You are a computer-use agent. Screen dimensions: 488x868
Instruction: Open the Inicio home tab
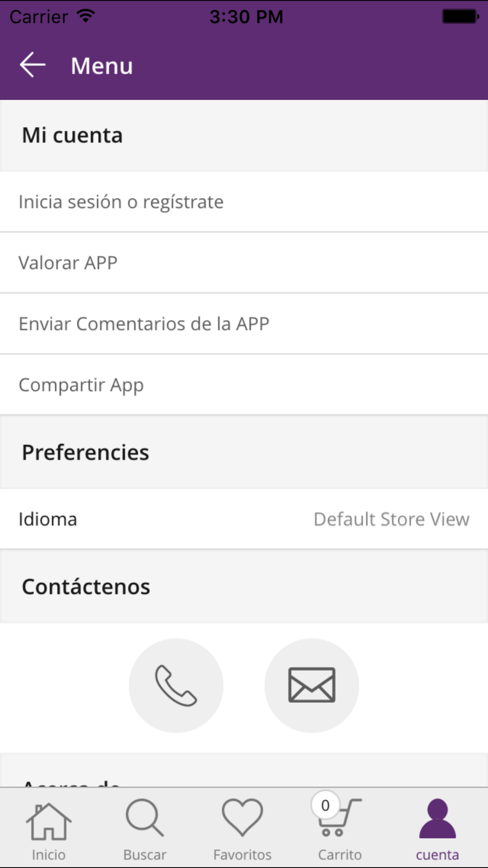[48, 829]
